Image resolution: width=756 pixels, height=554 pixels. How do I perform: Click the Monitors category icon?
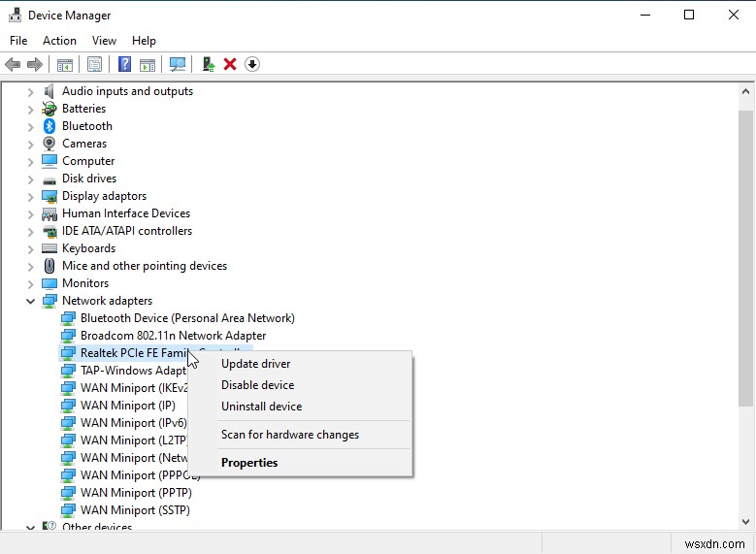click(49, 283)
